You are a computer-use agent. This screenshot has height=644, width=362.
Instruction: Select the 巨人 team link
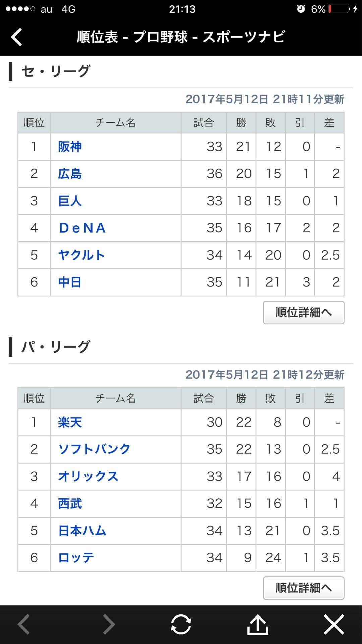70,201
